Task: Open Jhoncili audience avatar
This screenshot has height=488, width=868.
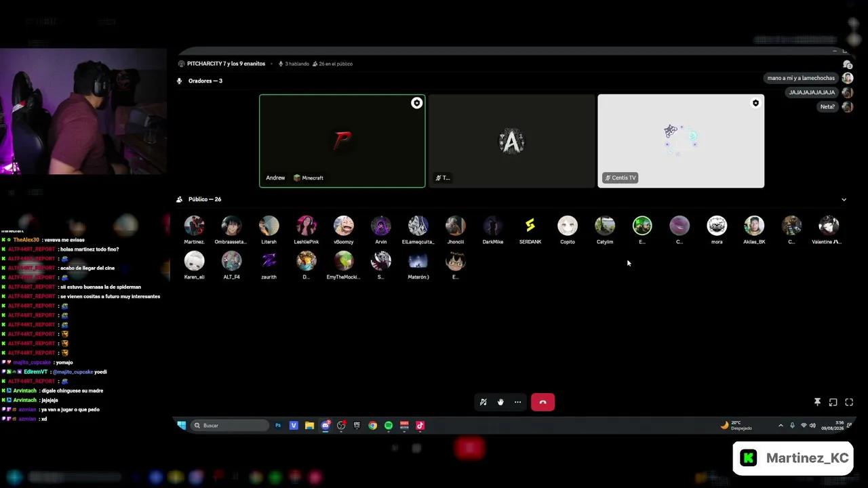Action: pos(455,226)
